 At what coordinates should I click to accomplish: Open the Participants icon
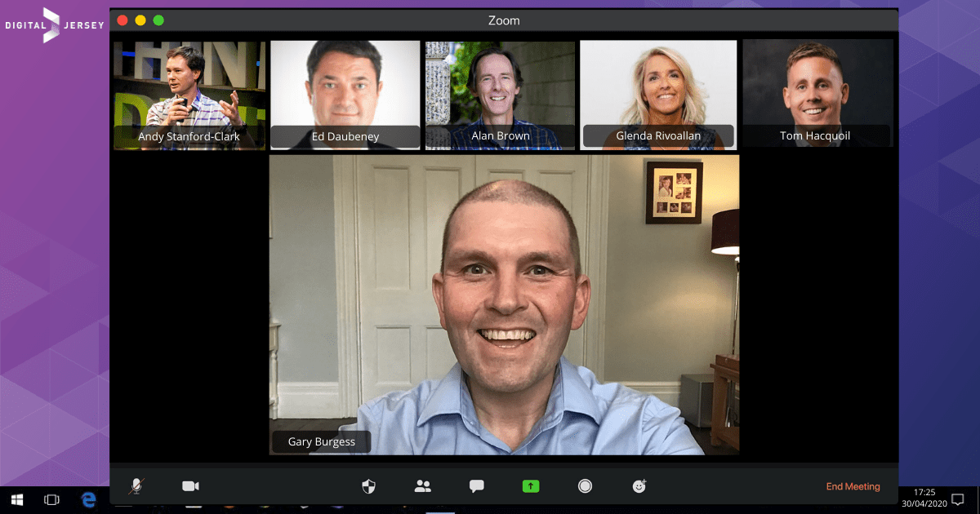[423, 486]
